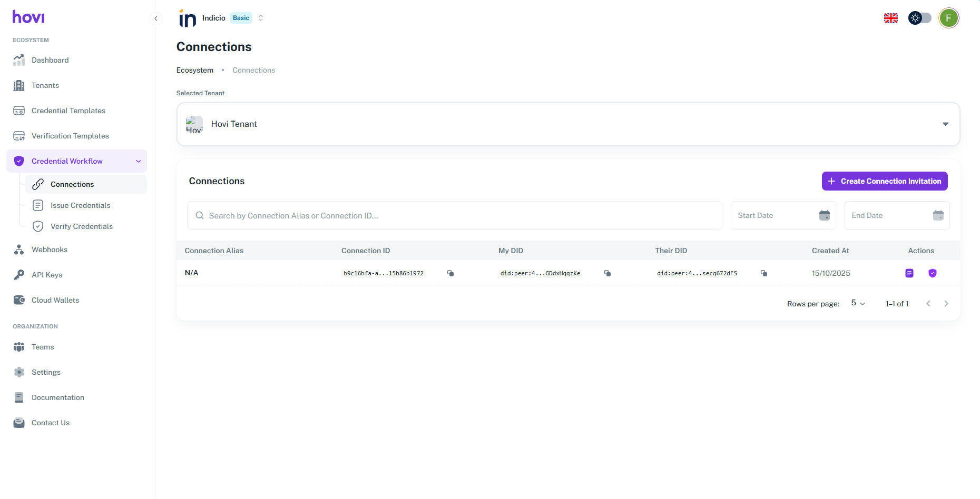980x499 pixels.
Task: Click the verify credential shield action icon
Action: click(933, 273)
